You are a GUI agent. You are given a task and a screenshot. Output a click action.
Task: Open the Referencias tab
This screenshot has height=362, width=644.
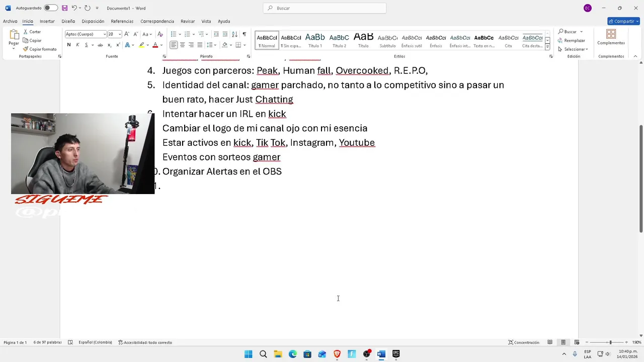[x=122, y=21]
